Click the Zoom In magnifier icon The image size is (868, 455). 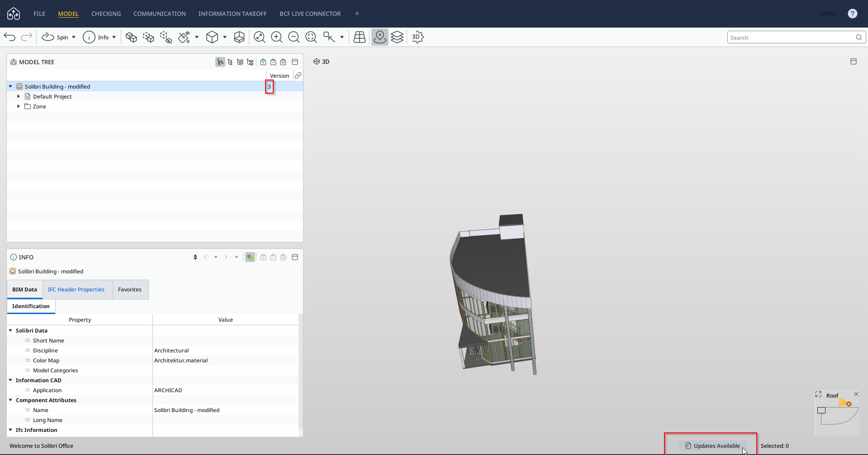(x=277, y=37)
